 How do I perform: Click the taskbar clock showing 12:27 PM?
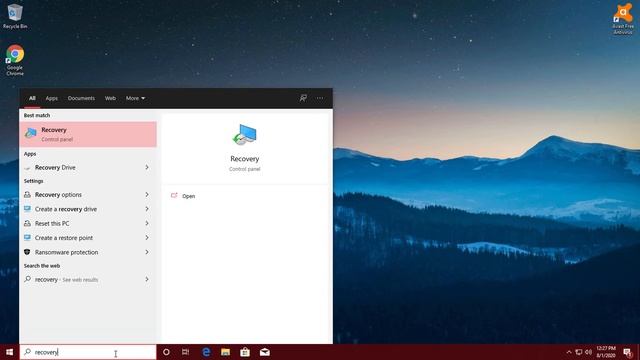click(606, 352)
